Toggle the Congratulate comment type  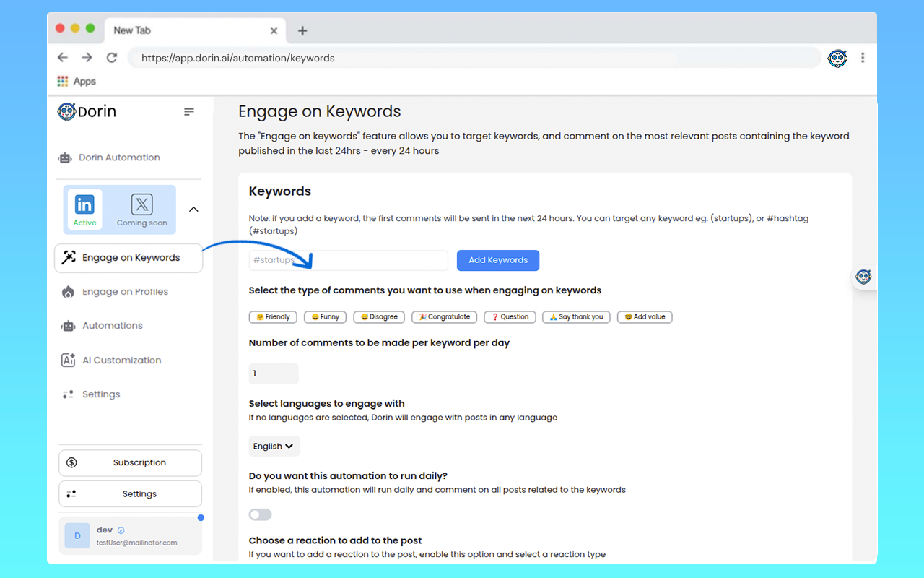pyautogui.click(x=445, y=316)
